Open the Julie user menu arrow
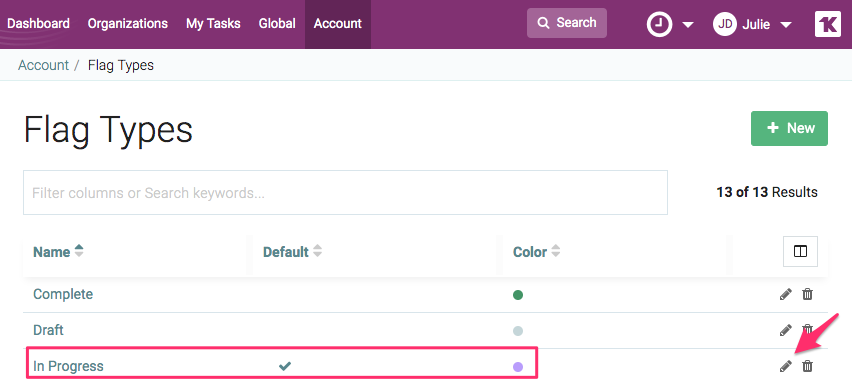852x382 pixels. click(785, 25)
